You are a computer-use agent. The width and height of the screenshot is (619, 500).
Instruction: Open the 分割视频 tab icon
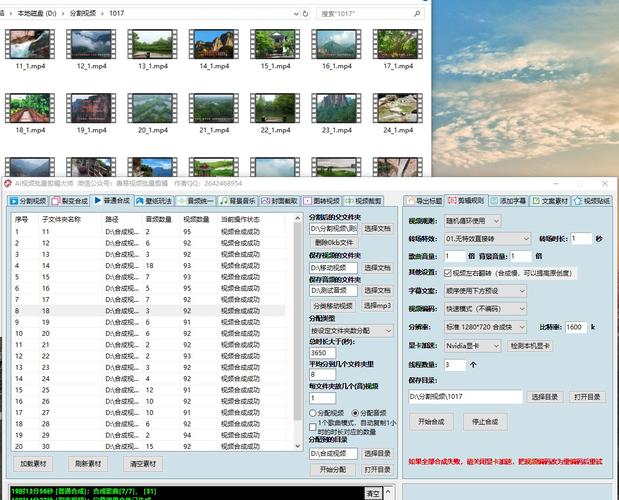tap(14, 201)
